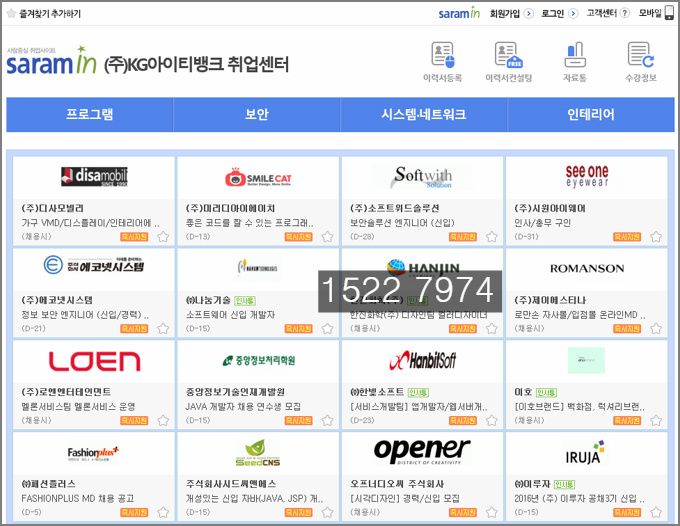This screenshot has width=680, height=526.
Task: Switch to the 인테리어 tab
Action: tap(591, 114)
